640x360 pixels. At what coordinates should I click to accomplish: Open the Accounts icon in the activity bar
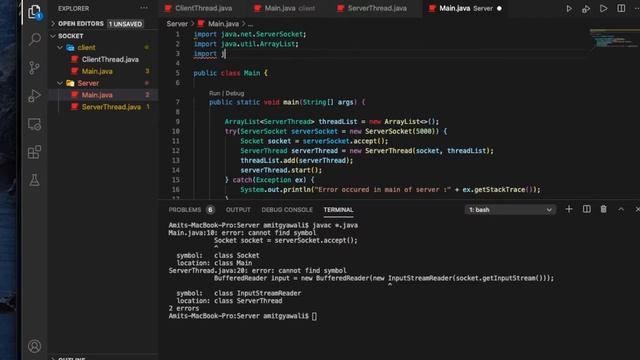click(x=35, y=346)
